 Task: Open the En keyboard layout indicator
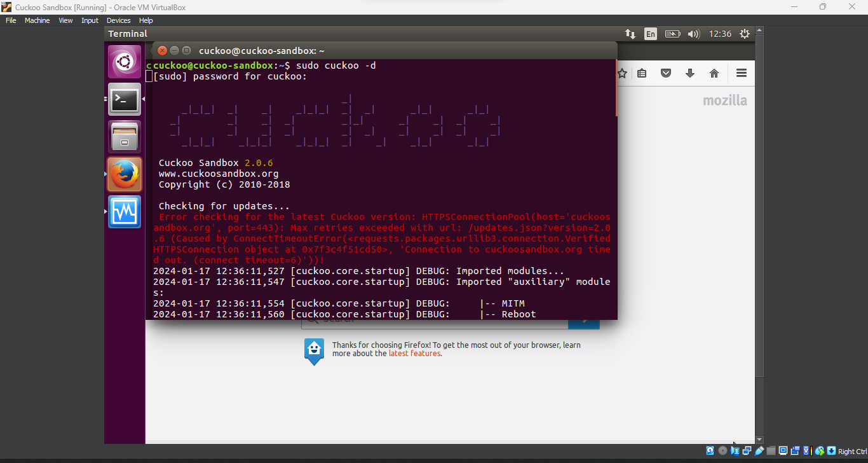coord(651,34)
